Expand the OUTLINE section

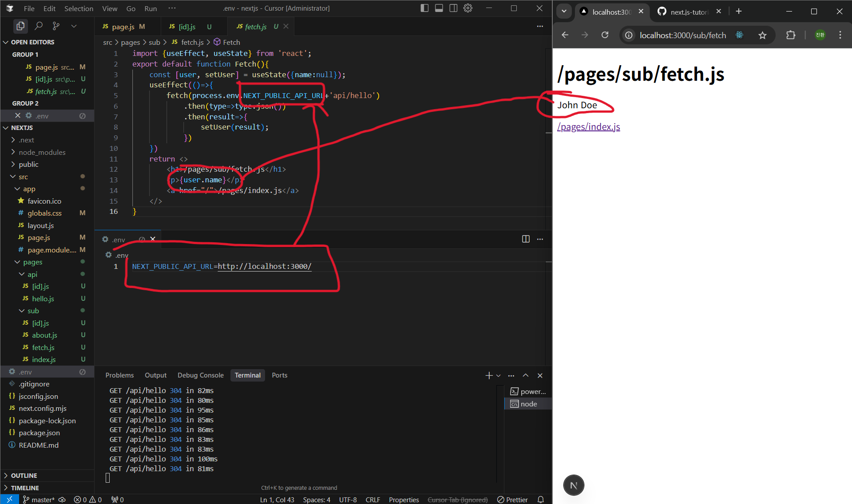click(24, 476)
